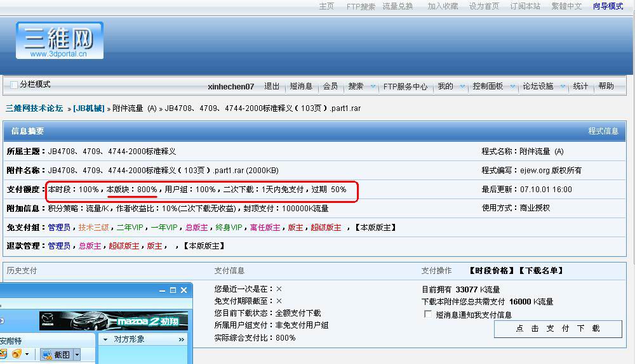Close the QQ chat window
635x364 pixels.
184,290
